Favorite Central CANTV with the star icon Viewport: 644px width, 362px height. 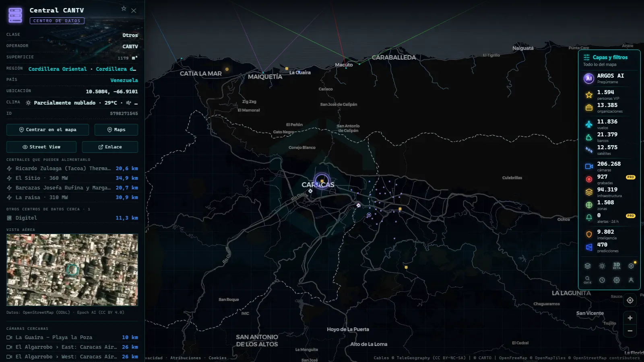[x=124, y=8]
